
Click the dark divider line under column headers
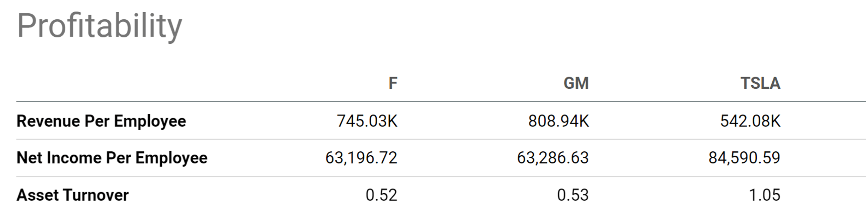441,101
